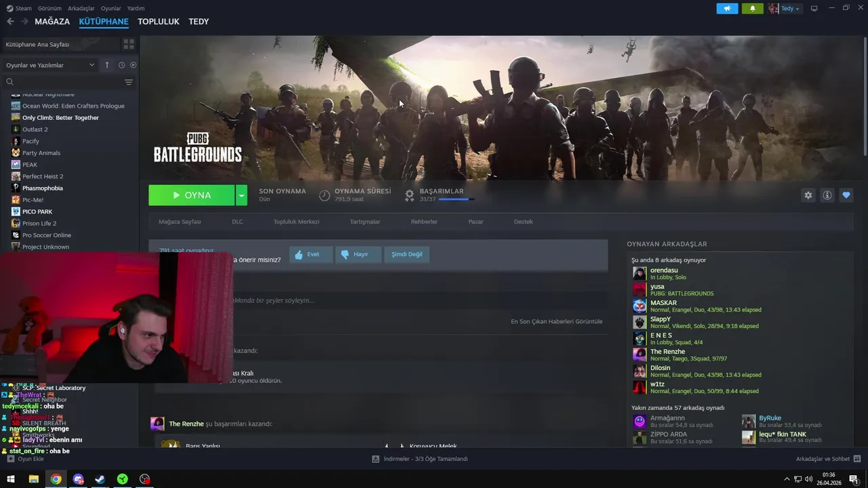Click the ready-to-play filter icon
The image size is (868, 488).
[133, 65]
